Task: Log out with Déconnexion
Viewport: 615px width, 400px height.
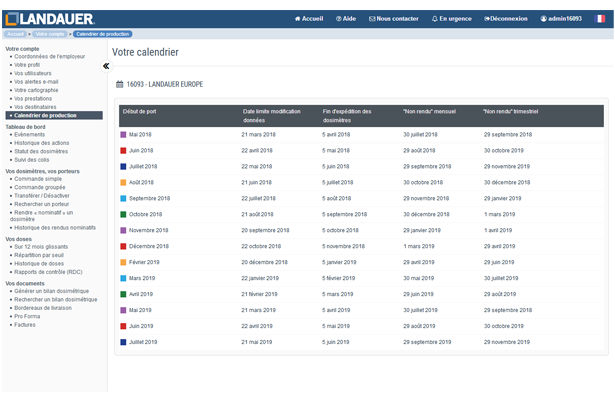Action: pyautogui.click(x=504, y=18)
